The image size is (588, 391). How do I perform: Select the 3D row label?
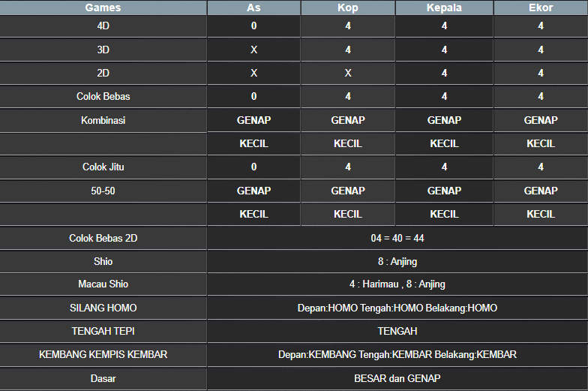click(x=103, y=50)
